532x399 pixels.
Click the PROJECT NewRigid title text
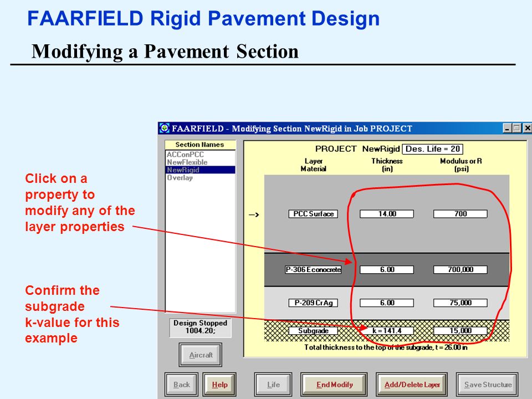[357, 149]
